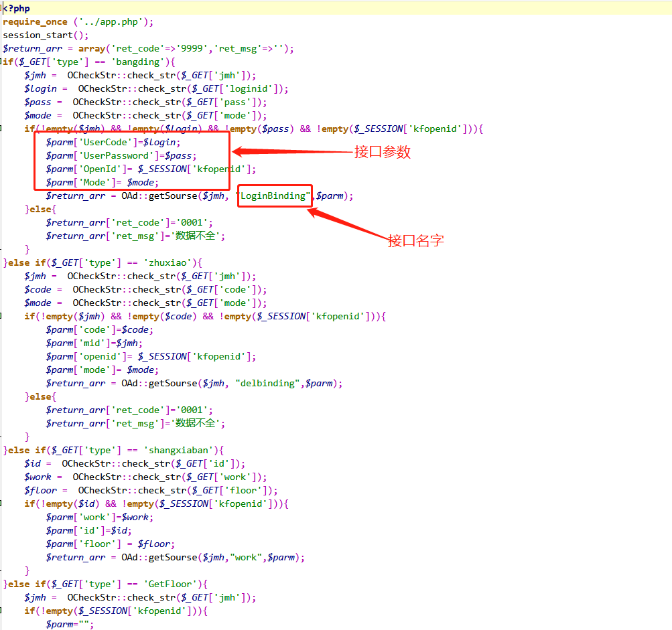Viewport: 672px width, 630px height.
Task: Click the $parm['work']=$work; line
Action: coord(99,518)
